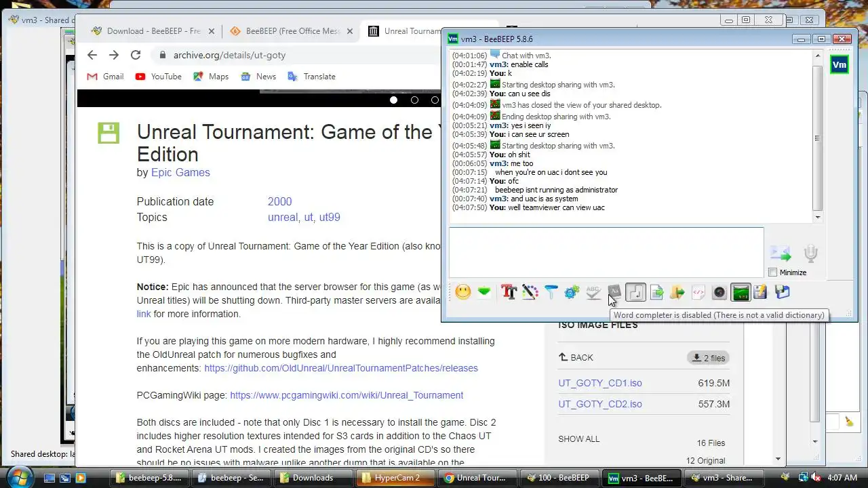The width and height of the screenshot is (868, 488).
Task: Click the taskbar clock 4:07 AM
Action: [x=842, y=478]
